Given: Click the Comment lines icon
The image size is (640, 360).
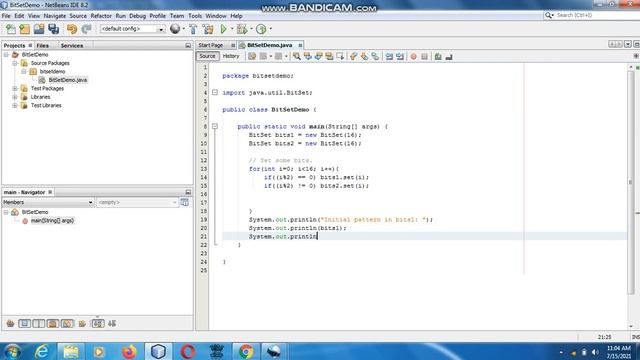Looking at the screenshot, I should pos(438,56).
